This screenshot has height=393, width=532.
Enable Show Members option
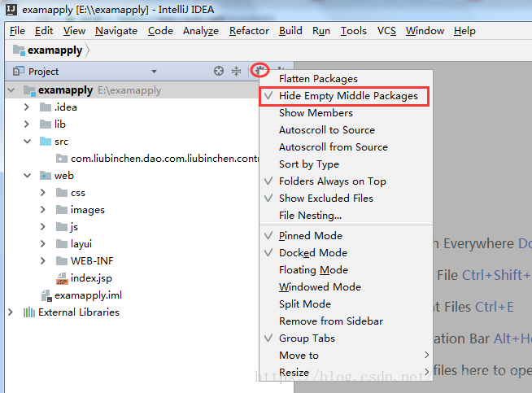pos(346,113)
